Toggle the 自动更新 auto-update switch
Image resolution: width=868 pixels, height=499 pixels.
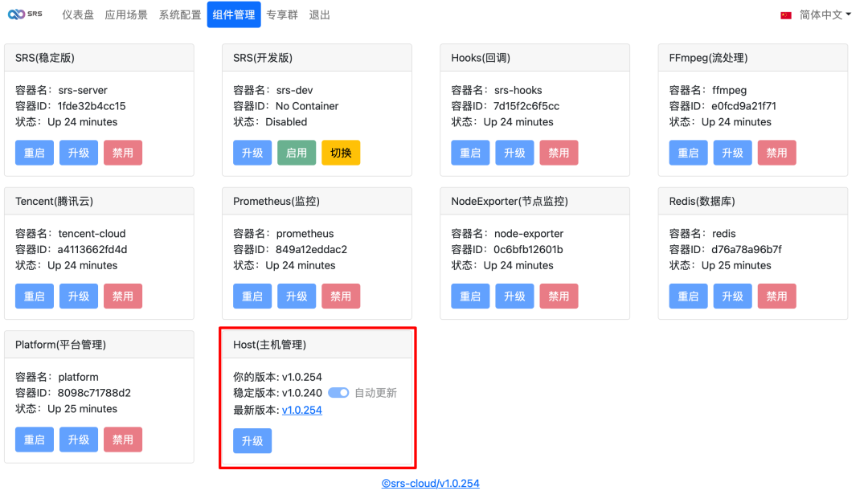tap(338, 393)
